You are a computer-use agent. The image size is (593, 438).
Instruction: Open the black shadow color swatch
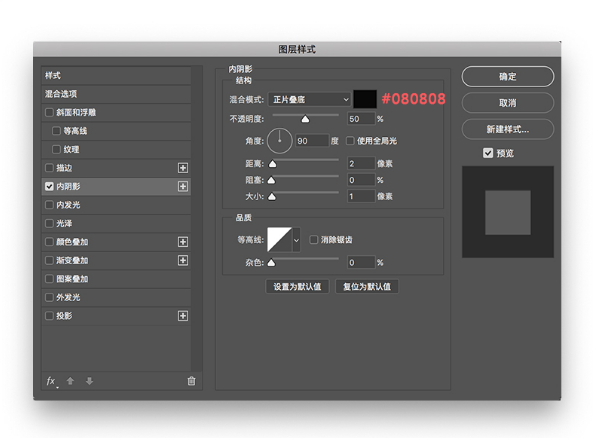point(365,99)
